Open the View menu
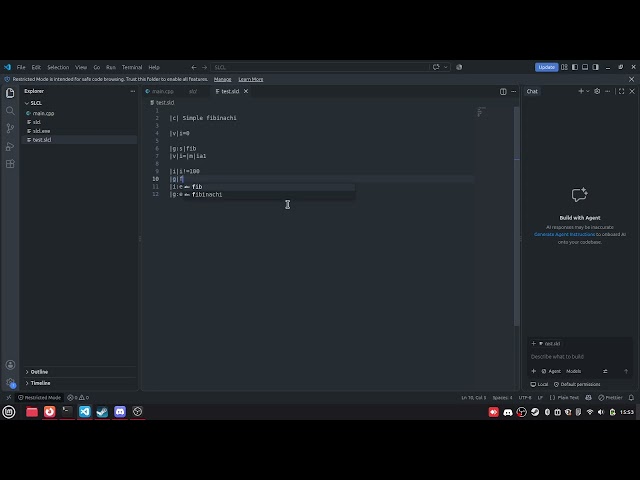The height and width of the screenshot is (480, 640). pyautogui.click(x=81, y=67)
